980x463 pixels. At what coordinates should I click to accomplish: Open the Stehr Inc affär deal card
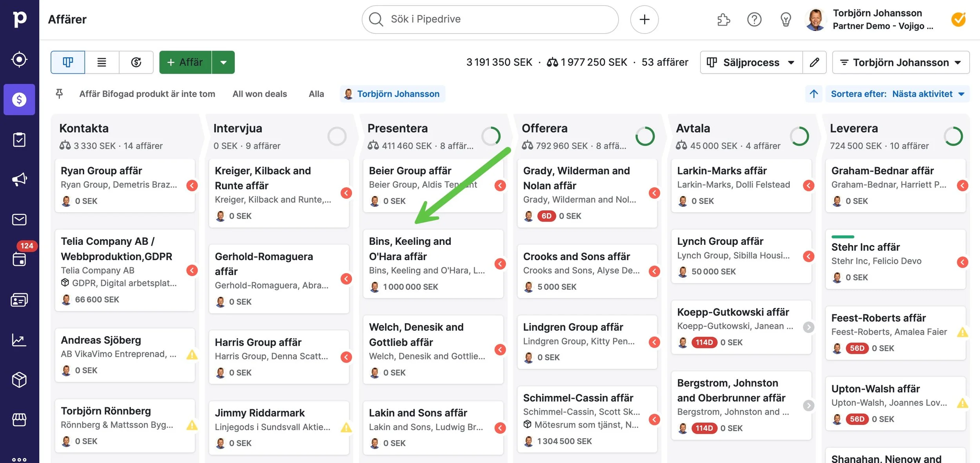[890, 259]
